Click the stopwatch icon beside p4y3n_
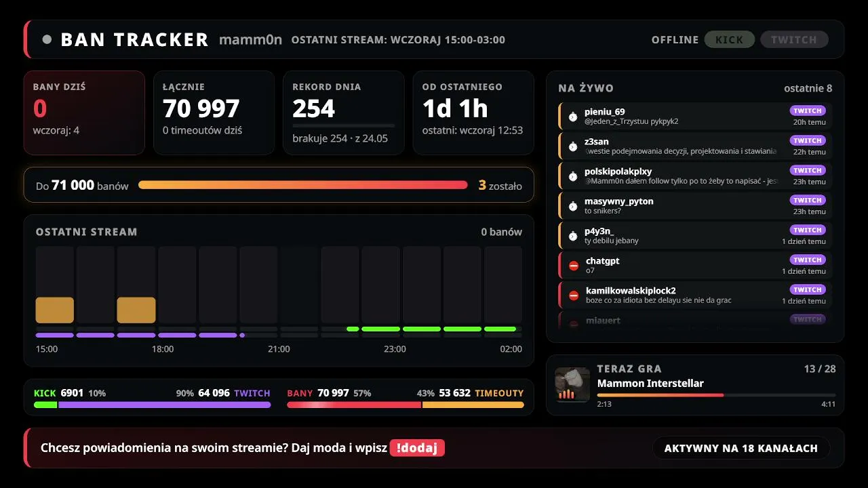Viewport: 868px width, 488px height. (x=573, y=236)
